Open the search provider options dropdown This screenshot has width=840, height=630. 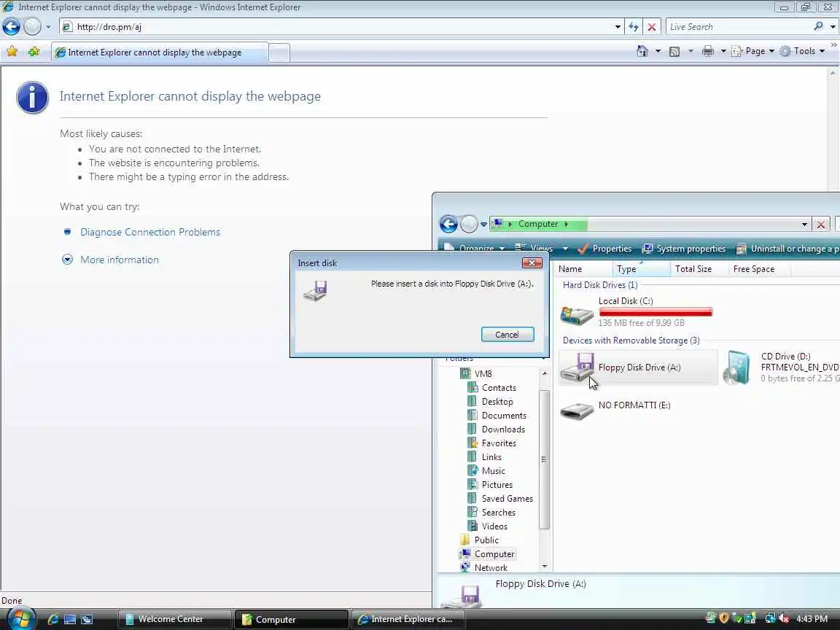coord(833,27)
